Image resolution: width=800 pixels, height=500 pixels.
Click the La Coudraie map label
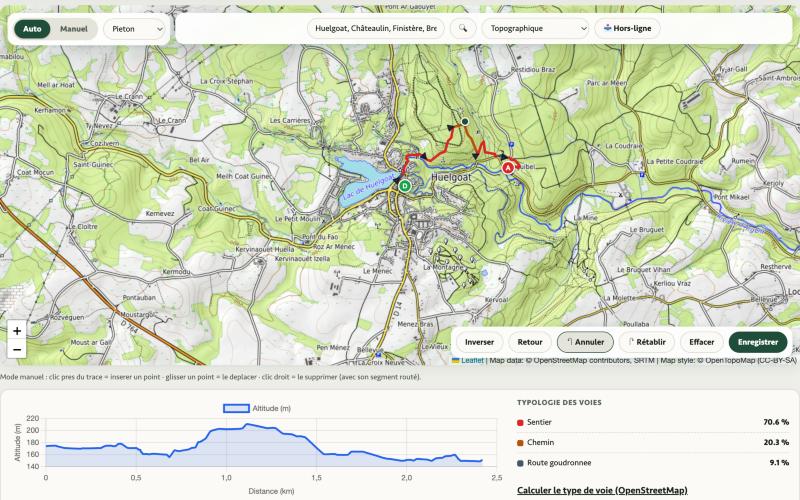click(x=623, y=146)
